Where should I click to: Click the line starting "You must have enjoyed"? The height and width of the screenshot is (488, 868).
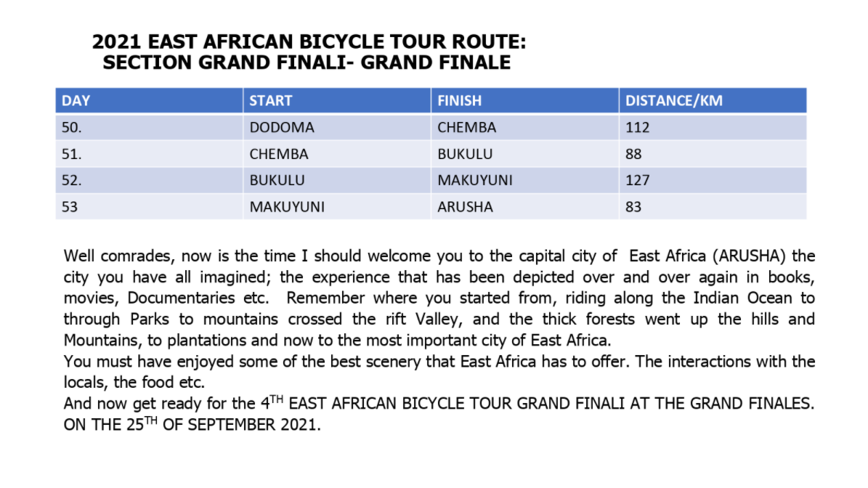[x=439, y=362]
